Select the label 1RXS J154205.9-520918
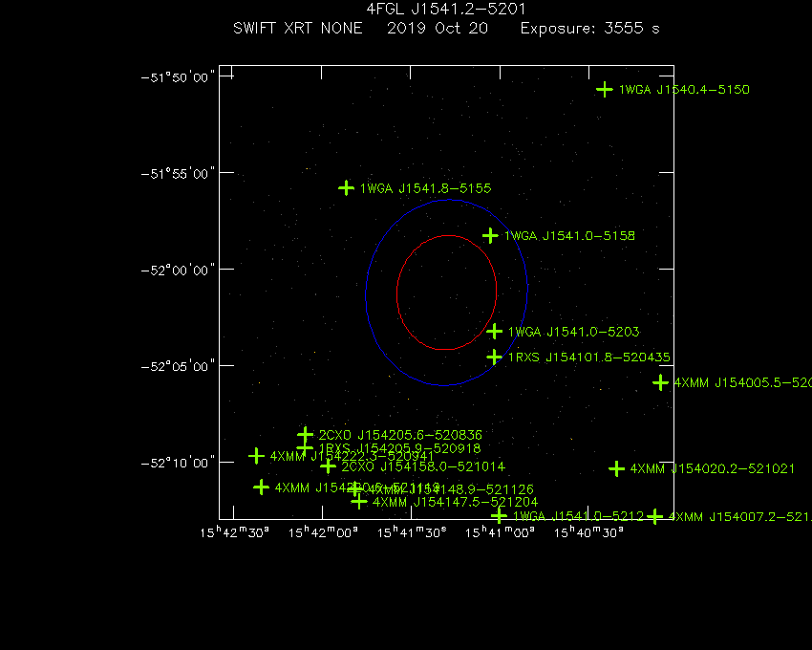Screen dimensions: 812x650 point(399,448)
